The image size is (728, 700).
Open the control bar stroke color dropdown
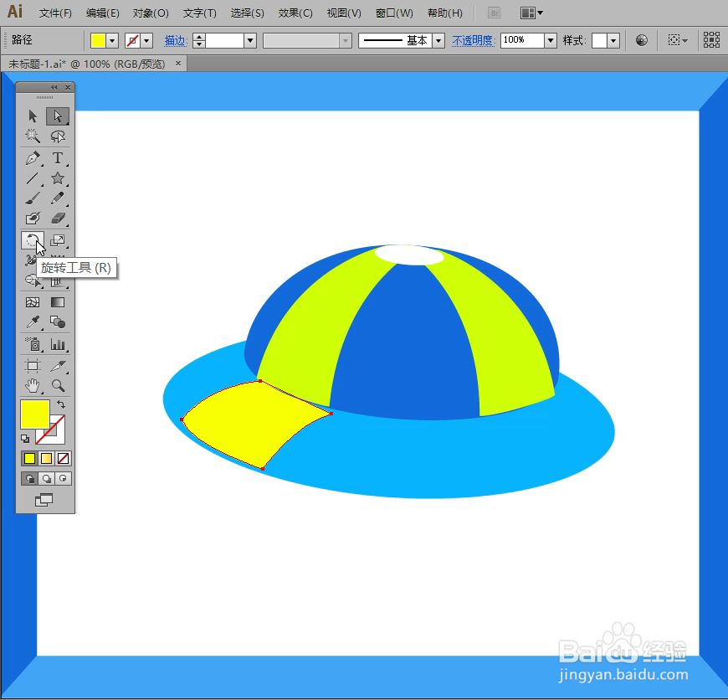pyautogui.click(x=146, y=41)
